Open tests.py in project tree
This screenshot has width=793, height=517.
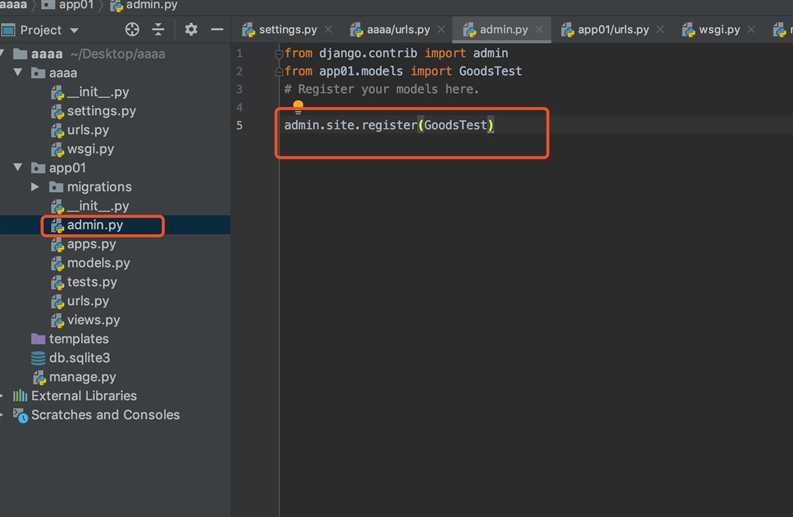(x=92, y=282)
